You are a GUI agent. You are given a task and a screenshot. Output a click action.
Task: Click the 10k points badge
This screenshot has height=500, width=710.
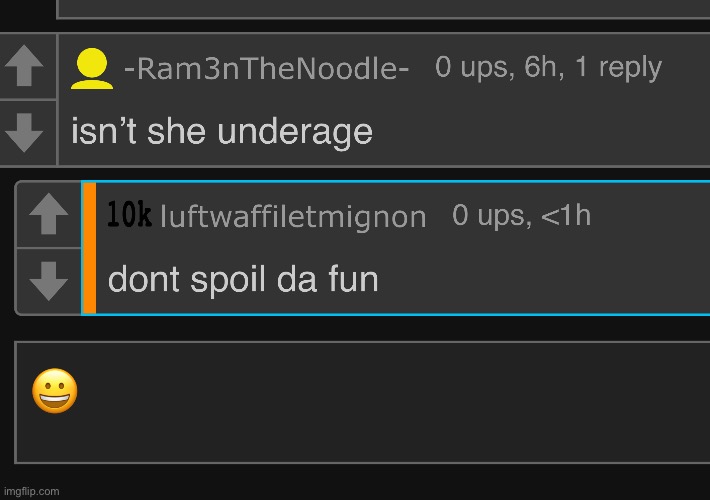(129, 215)
